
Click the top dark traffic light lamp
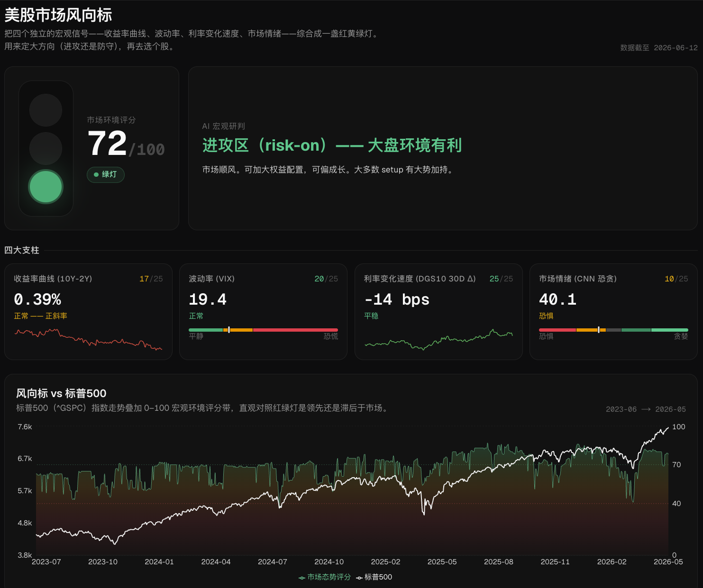46,110
